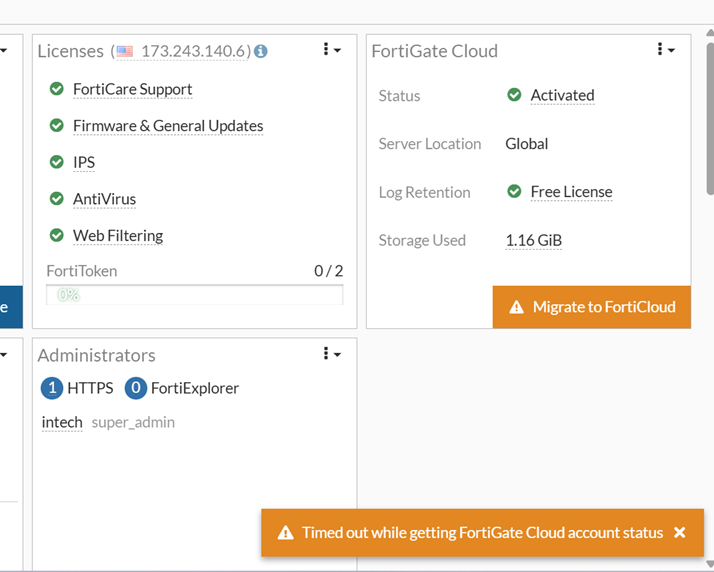Click the IPS license link
Image resolution: width=714 pixels, height=572 pixels.
84,162
